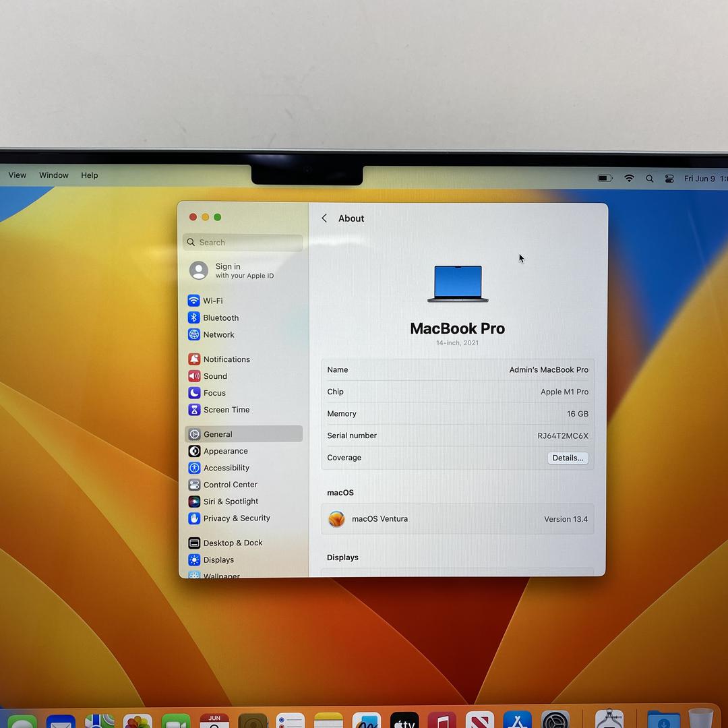This screenshot has height=728, width=728.
Task: Click the 'Version 13.4' text
Action: pos(566,519)
